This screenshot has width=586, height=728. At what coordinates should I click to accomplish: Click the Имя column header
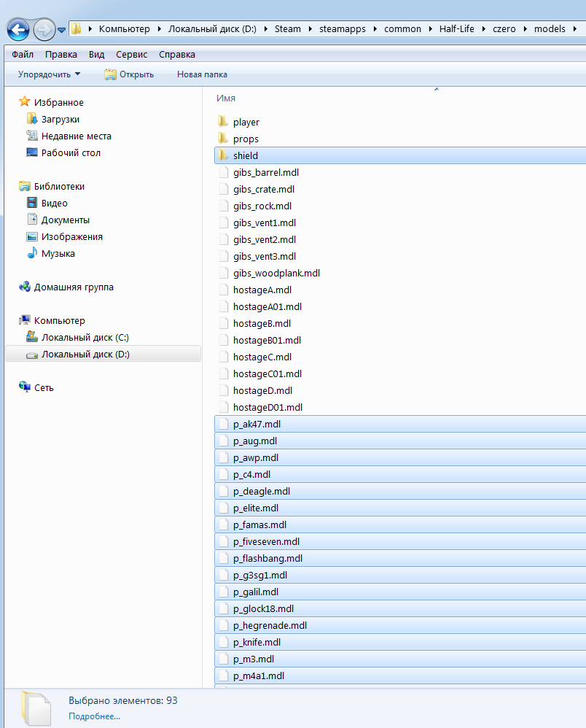[x=226, y=98]
